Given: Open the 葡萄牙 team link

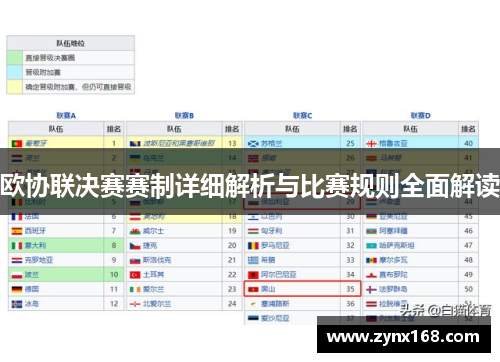Looking at the screenshot, I should [36, 144].
